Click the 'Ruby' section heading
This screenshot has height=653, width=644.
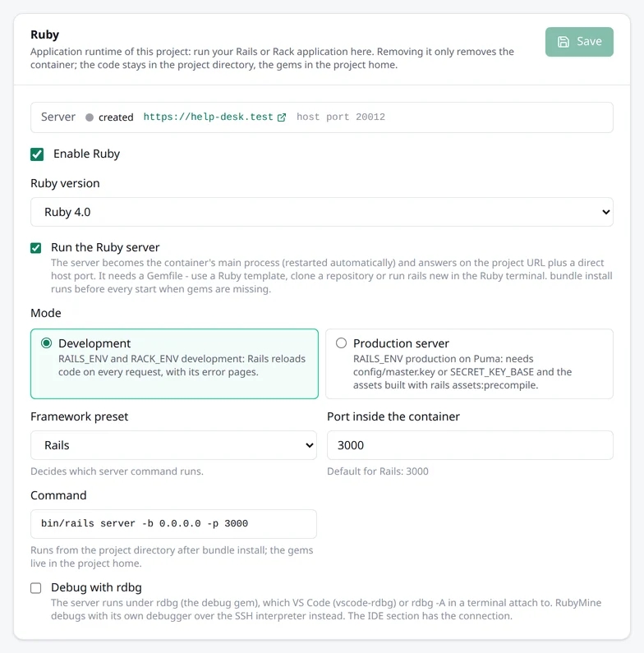pyautogui.click(x=44, y=34)
